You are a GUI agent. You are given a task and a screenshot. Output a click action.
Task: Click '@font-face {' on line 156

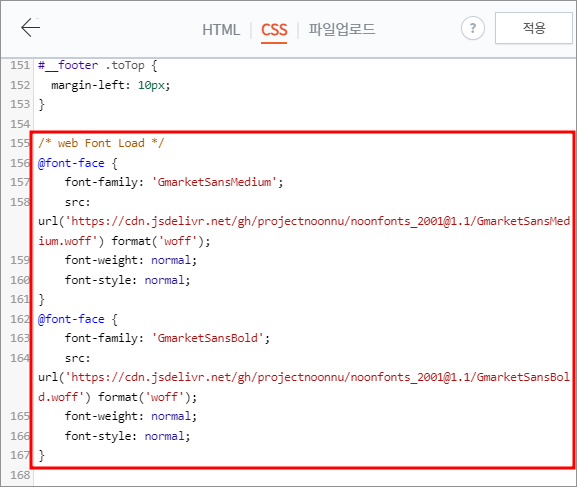tap(78, 163)
